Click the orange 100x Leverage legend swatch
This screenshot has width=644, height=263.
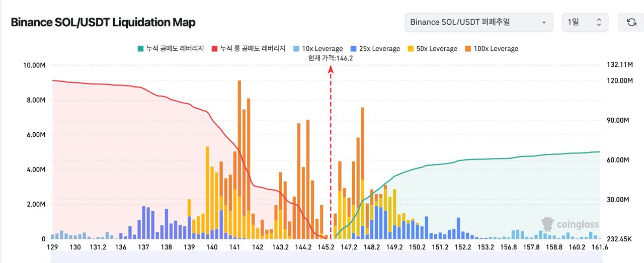467,49
